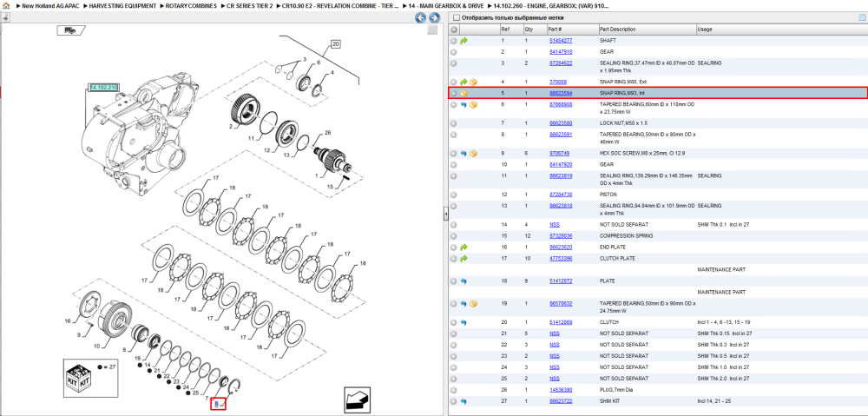This screenshot has width=868, height=416.
Task: Toggle 'Отобразить только выбранные метки' checkbox
Action: point(456,17)
